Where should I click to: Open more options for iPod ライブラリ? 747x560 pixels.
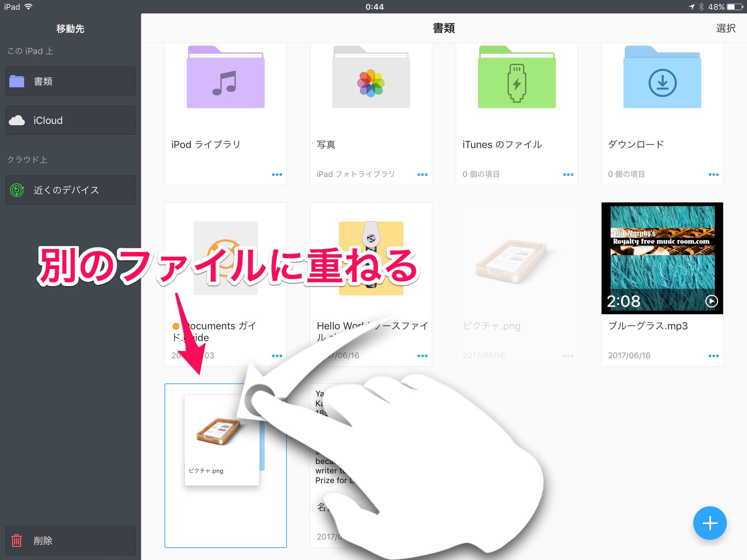[277, 175]
